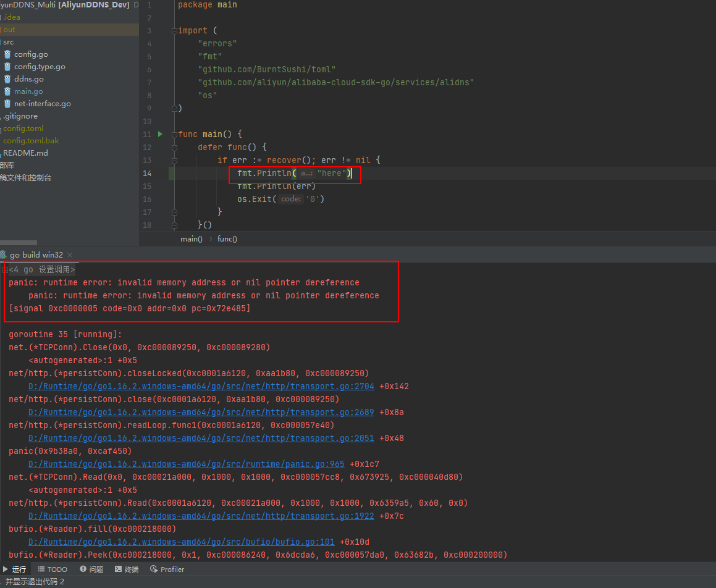This screenshot has height=588, width=716.
Task: Click line number 14 in the editor gutter
Action: pos(147,173)
